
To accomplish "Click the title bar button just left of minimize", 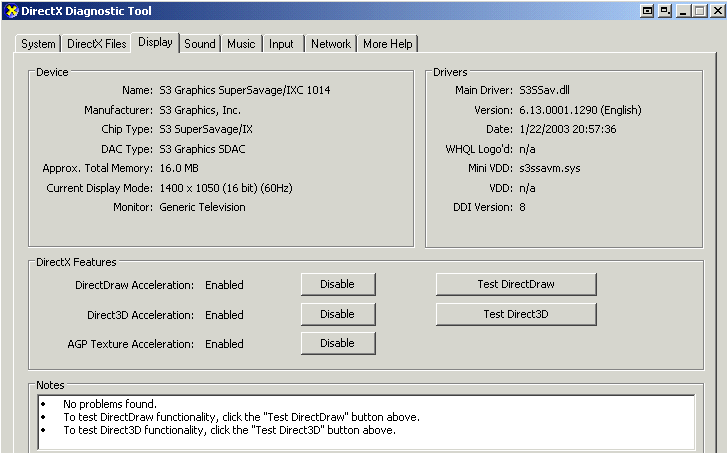I will point(663,10).
